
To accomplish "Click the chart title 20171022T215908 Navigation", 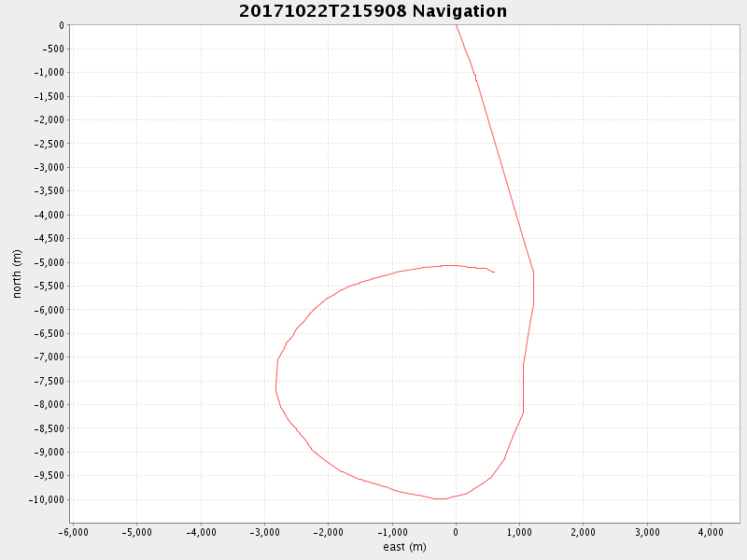I will click(373, 11).
